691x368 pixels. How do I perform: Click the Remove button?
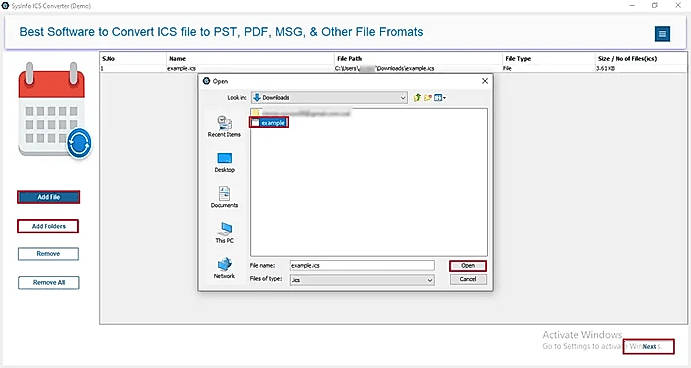pos(48,254)
